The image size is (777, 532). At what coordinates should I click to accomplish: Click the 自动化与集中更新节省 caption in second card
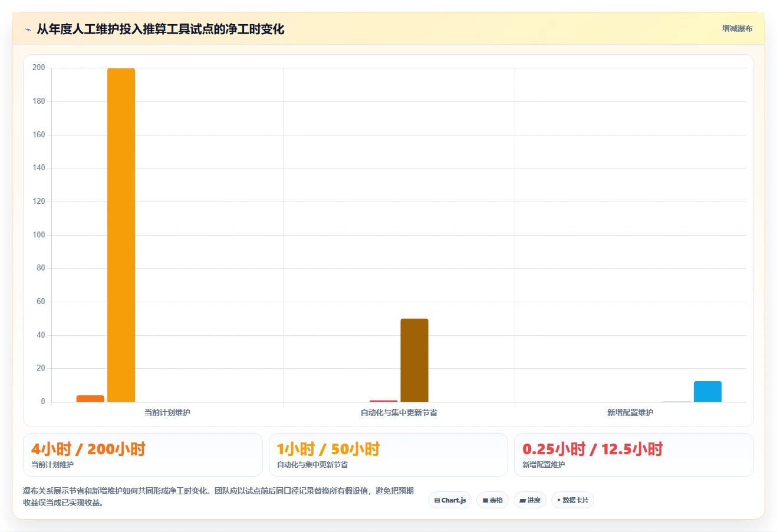click(x=312, y=465)
